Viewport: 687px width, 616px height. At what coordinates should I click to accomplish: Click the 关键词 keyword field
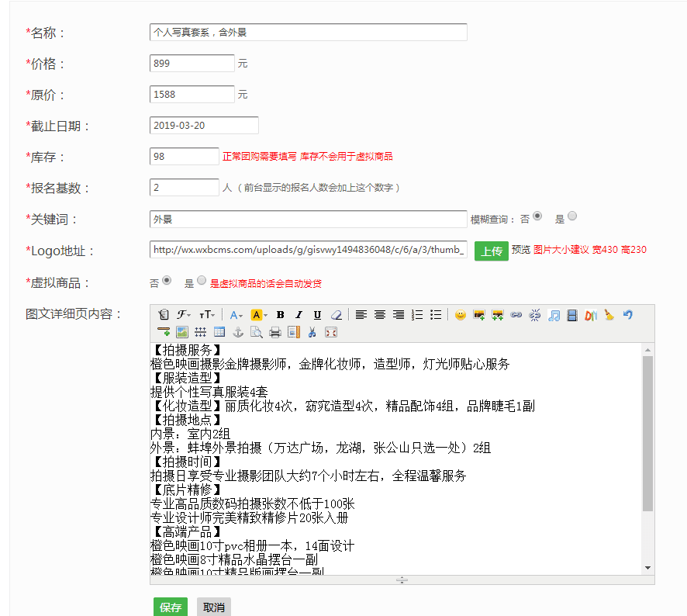pyautogui.click(x=309, y=220)
